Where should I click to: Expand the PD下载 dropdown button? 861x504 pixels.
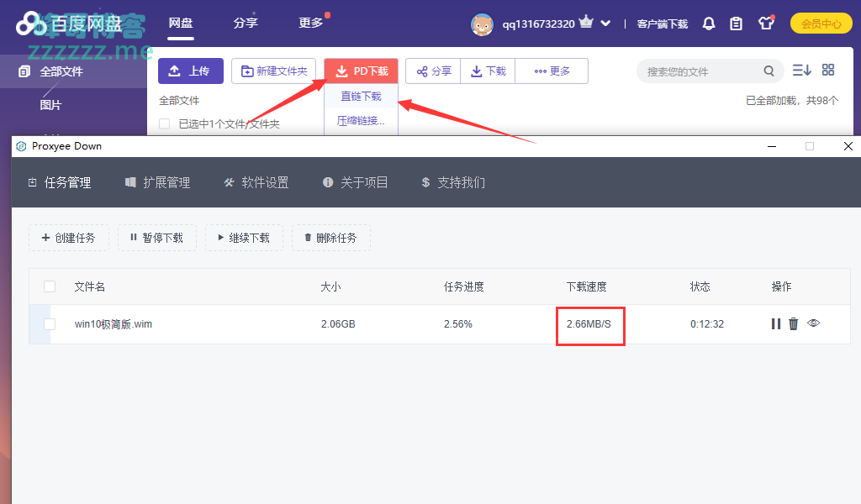click(361, 71)
